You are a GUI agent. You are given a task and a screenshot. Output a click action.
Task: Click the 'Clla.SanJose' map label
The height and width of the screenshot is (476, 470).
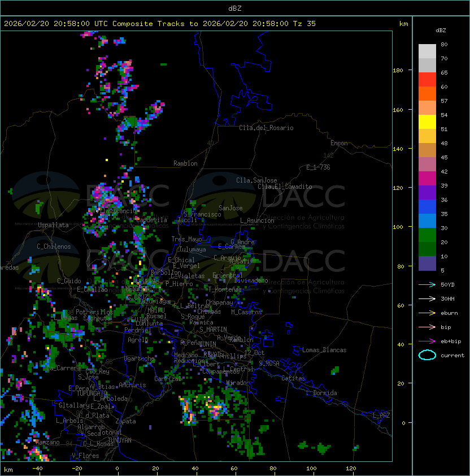click(256, 180)
